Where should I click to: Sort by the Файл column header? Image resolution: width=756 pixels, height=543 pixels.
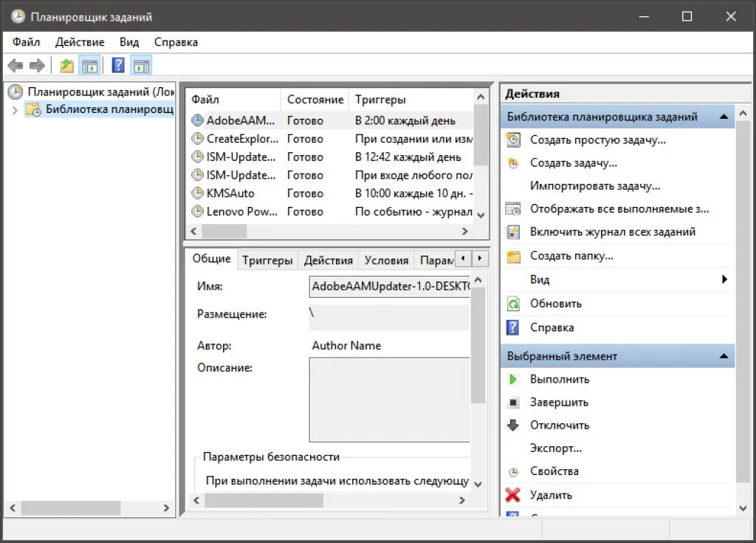coord(233,100)
